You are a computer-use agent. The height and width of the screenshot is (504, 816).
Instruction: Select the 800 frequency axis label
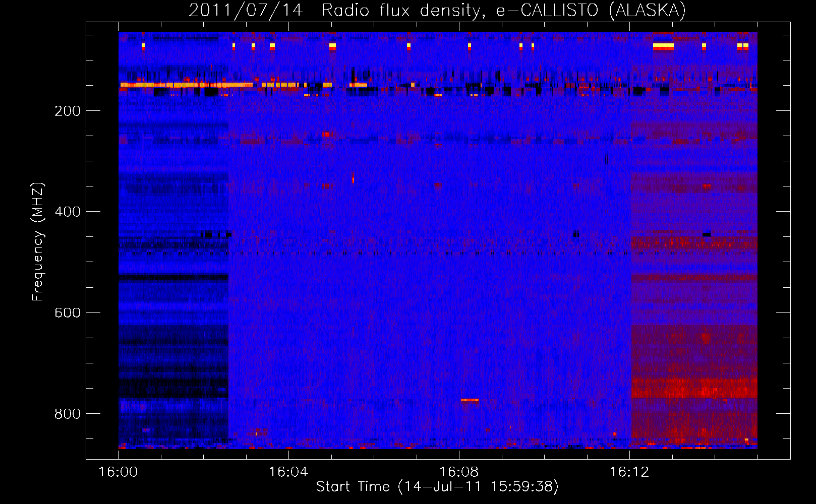click(68, 414)
